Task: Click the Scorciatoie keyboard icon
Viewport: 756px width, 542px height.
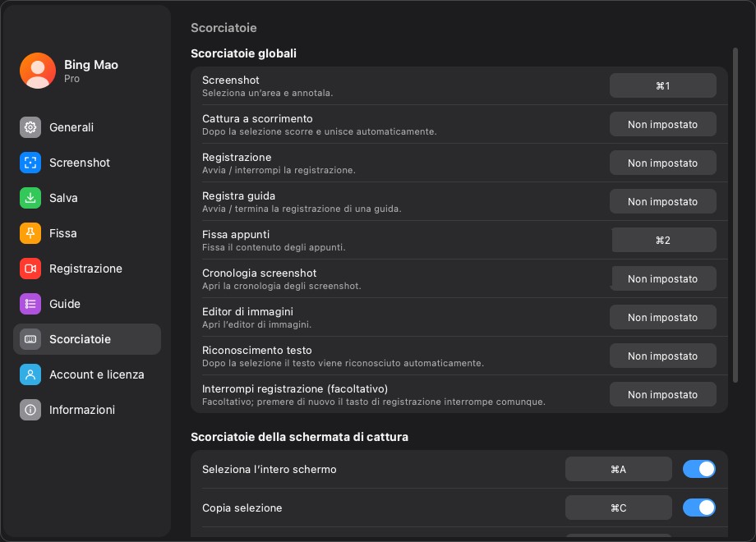Action: click(x=30, y=339)
